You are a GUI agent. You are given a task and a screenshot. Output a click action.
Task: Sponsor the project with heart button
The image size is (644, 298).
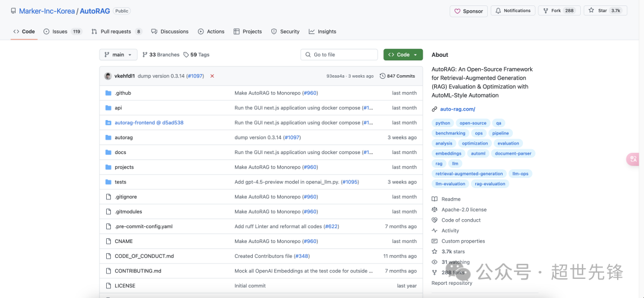[x=469, y=11]
